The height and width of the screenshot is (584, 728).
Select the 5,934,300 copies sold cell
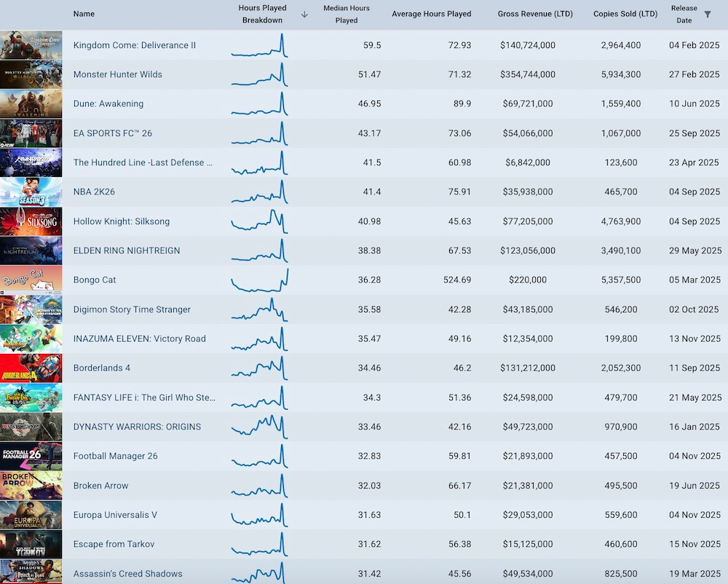(621, 74)
